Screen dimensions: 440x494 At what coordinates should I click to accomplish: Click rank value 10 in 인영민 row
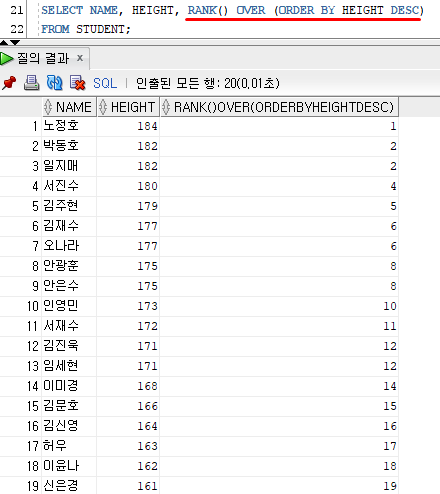[390, 306]
